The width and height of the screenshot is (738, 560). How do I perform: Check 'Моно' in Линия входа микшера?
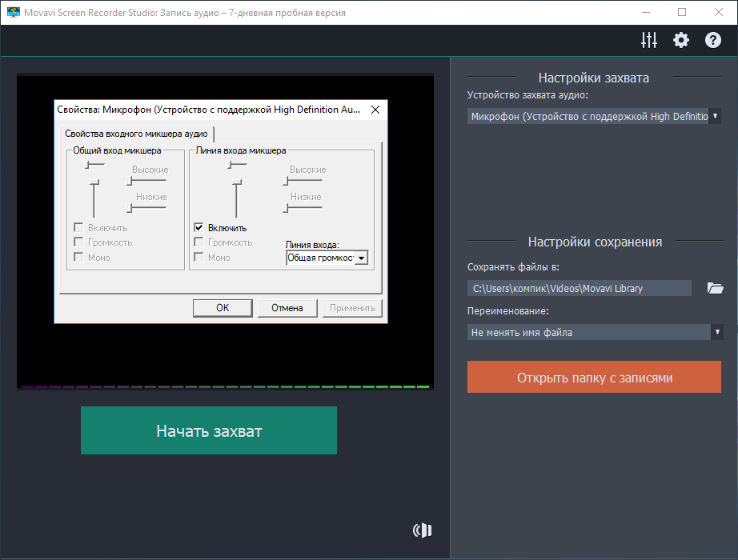(x=199, y=258)
